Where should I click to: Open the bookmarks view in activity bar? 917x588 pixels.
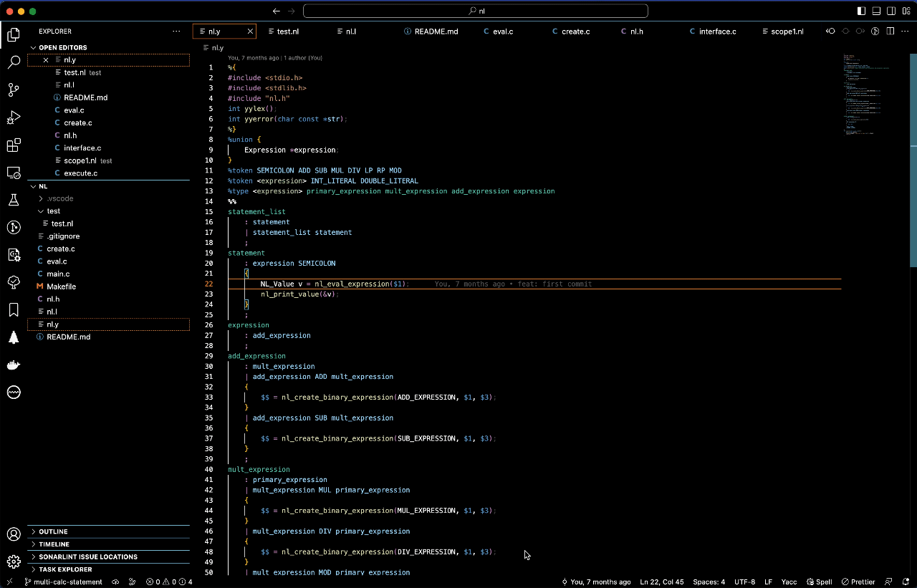[14, 309]
